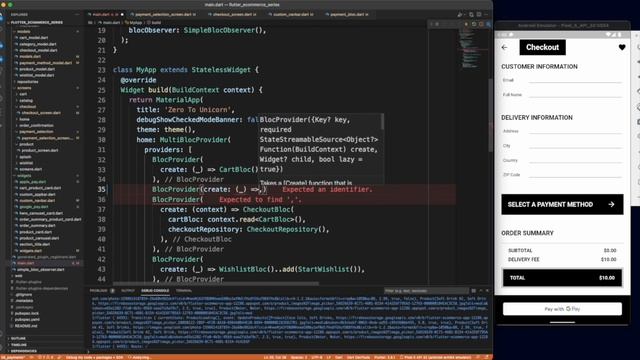Open the Explorer panel more actions menu
640x360 pixels.
[x=78, y=15]
